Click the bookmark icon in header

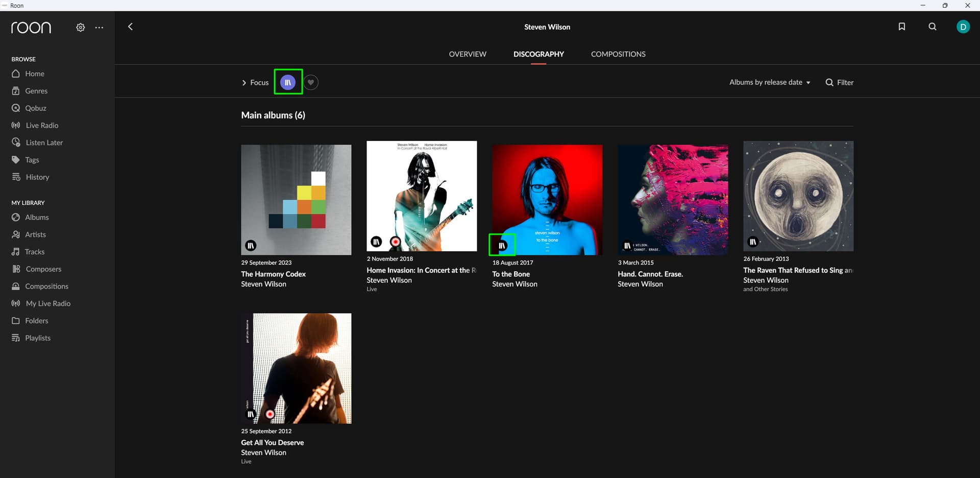coord(901,27)
